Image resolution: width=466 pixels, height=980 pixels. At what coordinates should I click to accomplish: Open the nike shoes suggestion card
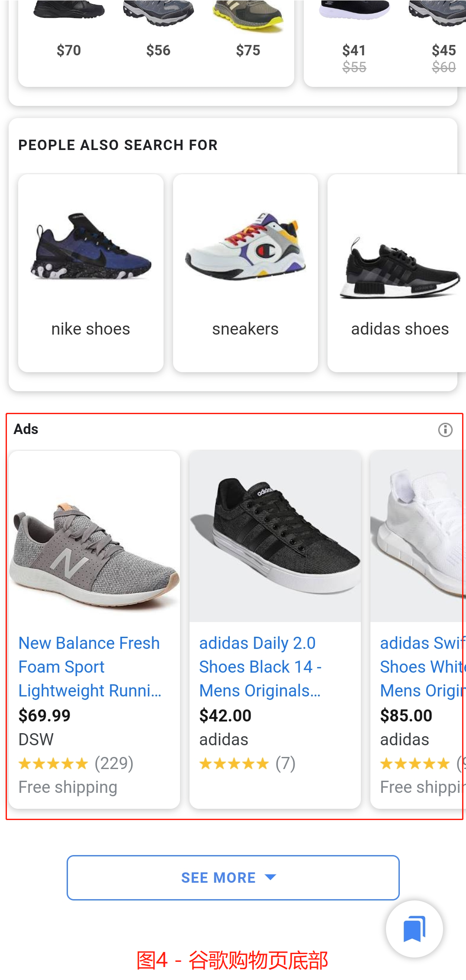pyautogui.click(x=91, y=273)
